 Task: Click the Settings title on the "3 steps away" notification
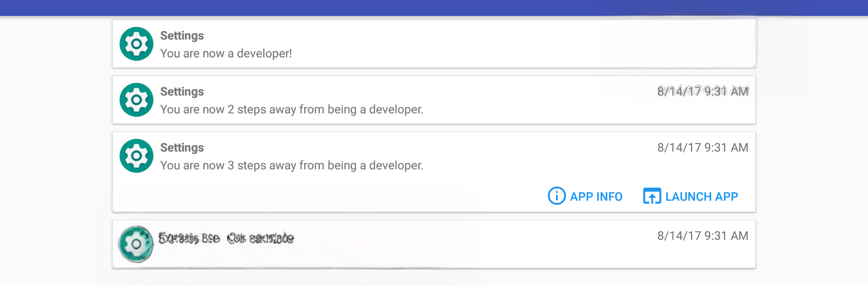coord(182,148)
